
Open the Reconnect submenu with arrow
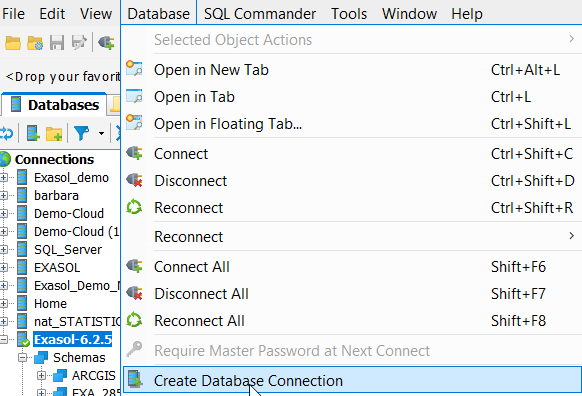(x=352, y=237)
